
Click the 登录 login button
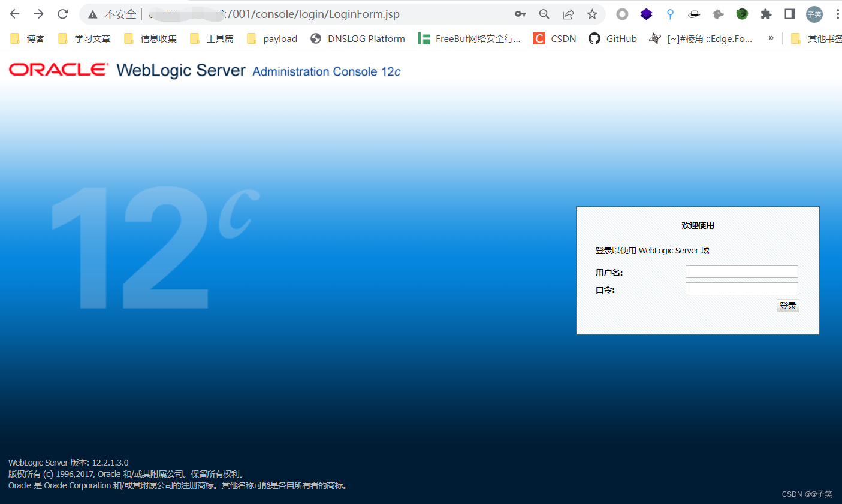[x=787, y=305]
